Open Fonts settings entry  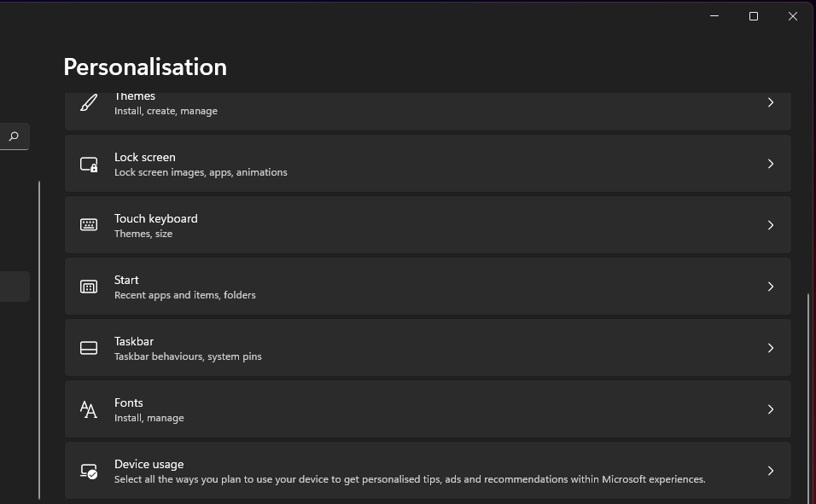129,403
